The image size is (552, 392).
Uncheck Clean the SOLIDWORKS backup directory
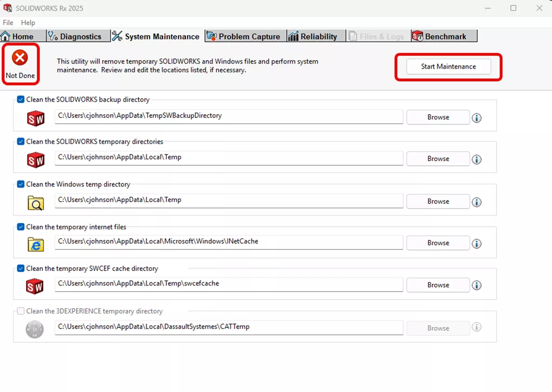pos(20,99)
